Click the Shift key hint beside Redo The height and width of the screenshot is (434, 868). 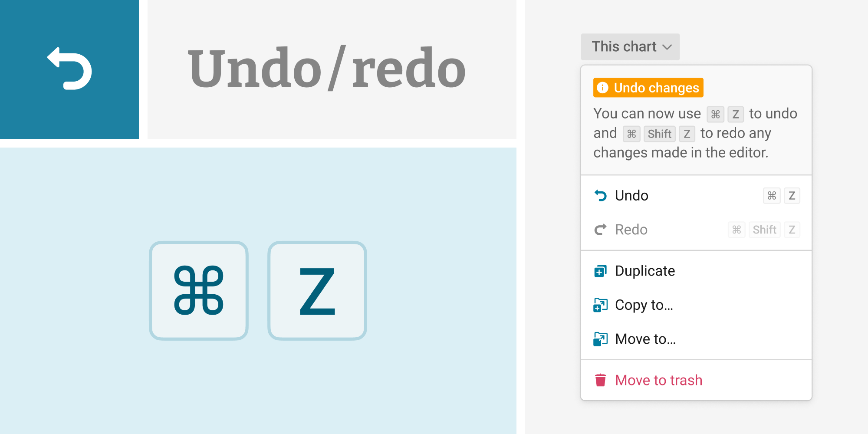[x=764, y=230]
